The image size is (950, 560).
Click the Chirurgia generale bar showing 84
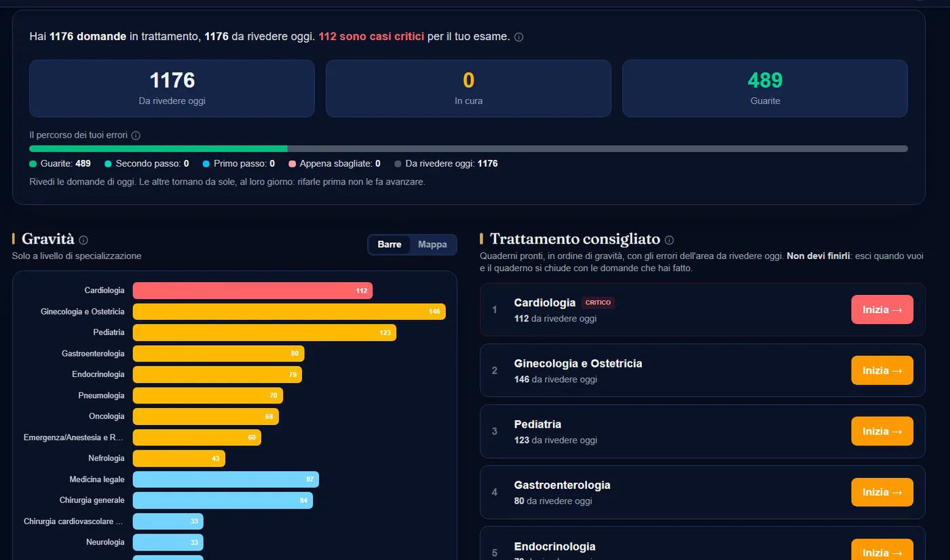(223, 500)
